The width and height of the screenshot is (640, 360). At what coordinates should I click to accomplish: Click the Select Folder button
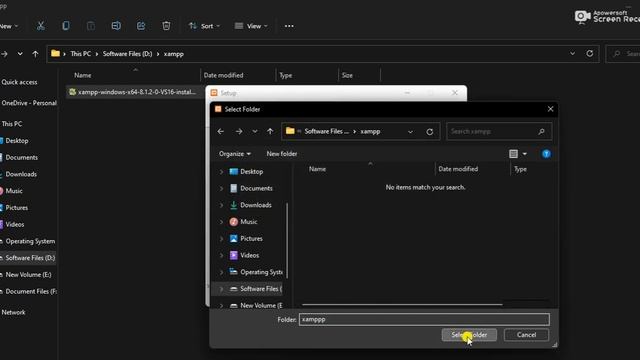tap(469, 335)
